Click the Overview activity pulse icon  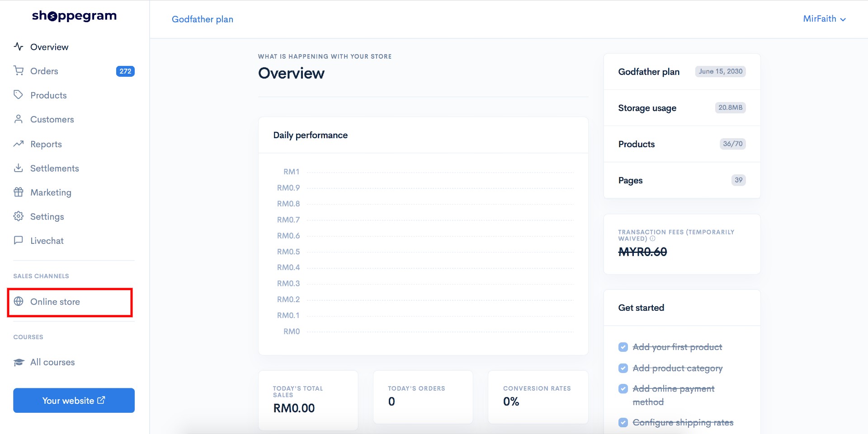tap(19, 47)
